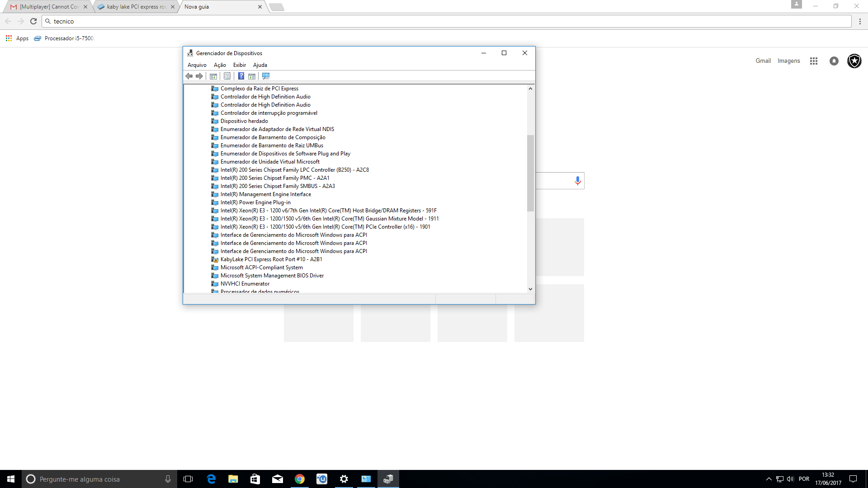Viewport: 868px width, 488px height.
Task: Open the Processador i5-7500 bookmark
Action: coord(64,38)
